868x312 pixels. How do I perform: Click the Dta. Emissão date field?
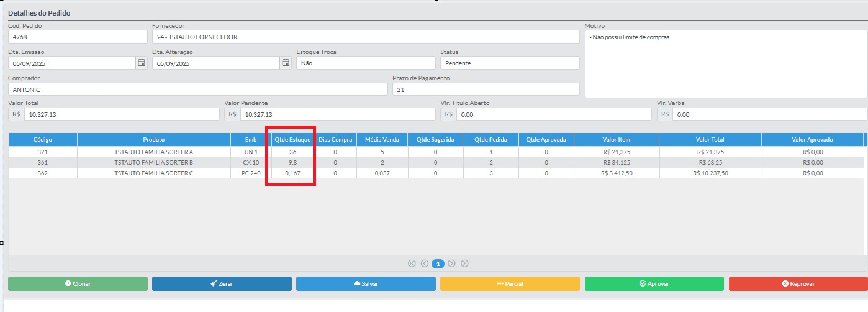[72, 63]
